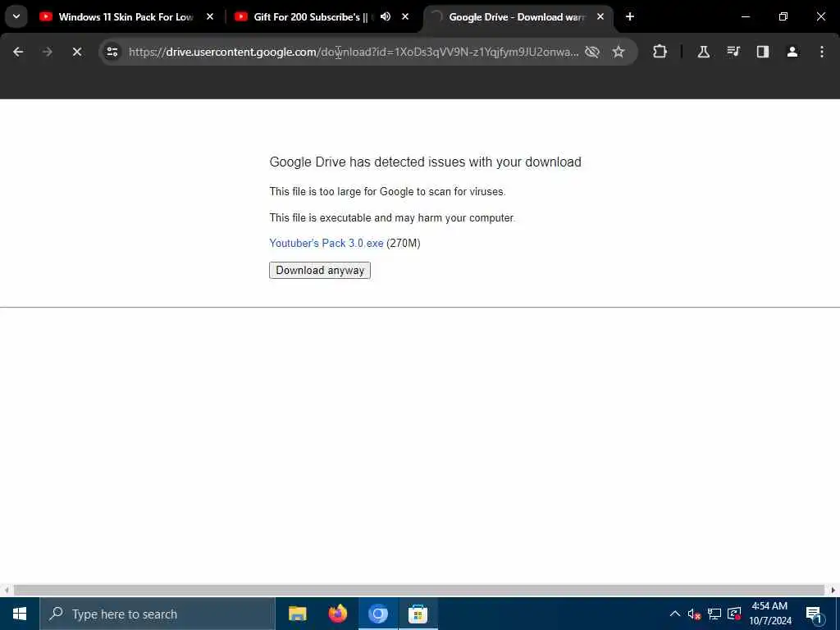This screenshot has width=840, height=630.
Task: Open third-party cookie blocked eye icon
Action: (x=592, y=52)
